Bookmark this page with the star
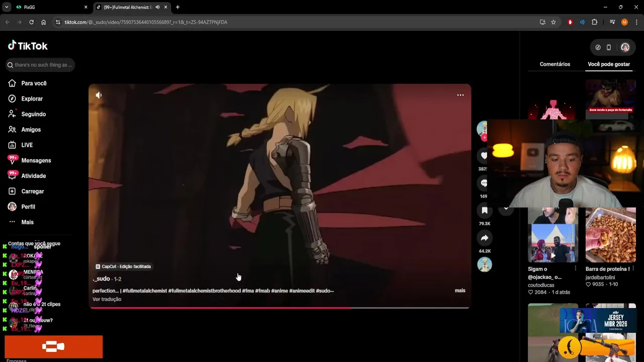This screenshot has height=362, width=644. pyautogui.click(x=553, y=22)
